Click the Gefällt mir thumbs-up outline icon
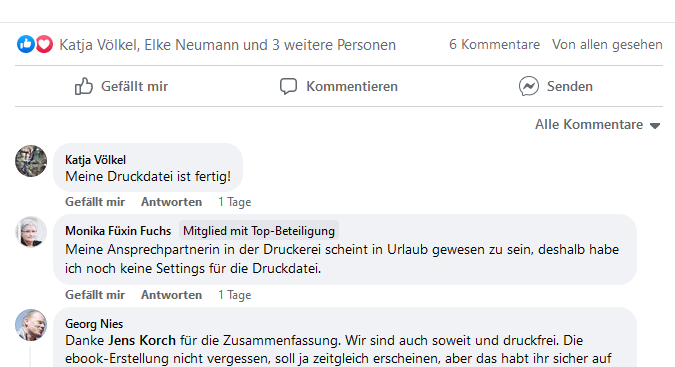The width and height of the screenshot is (675, 367). click(84, 86)
